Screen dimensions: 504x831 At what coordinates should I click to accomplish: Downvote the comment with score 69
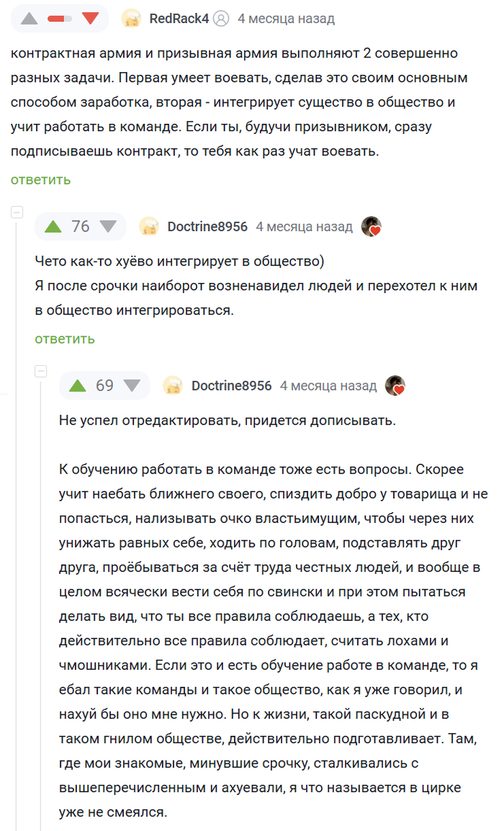tap(132, 385)
